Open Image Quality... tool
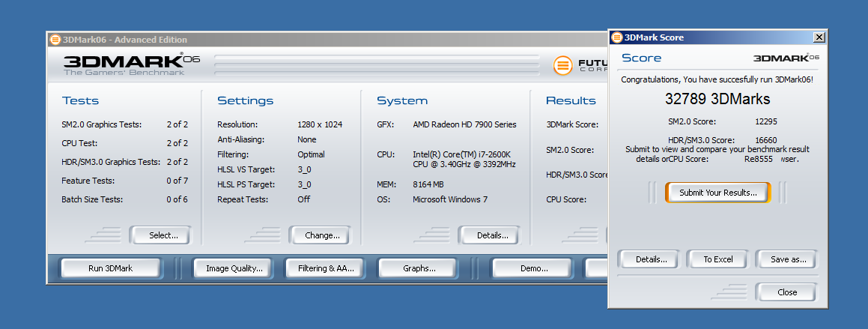 click(x=232, y=268)
